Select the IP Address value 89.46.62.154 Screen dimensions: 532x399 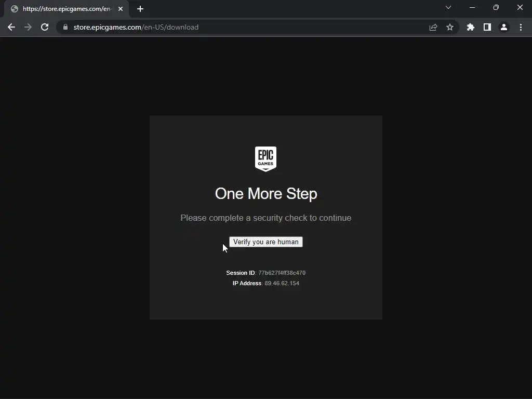pos(282,283)
